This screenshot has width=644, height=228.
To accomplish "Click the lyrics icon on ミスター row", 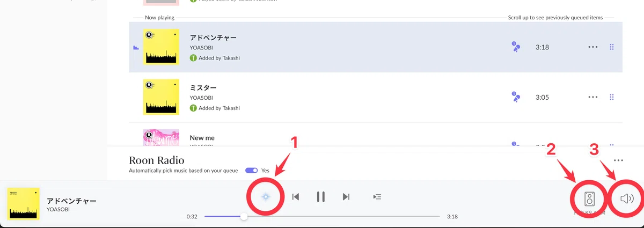I will click(x=515, y=97).
